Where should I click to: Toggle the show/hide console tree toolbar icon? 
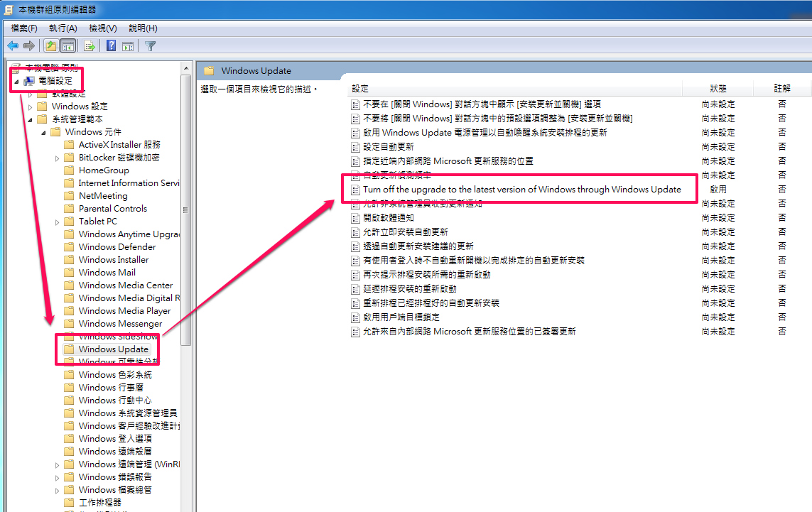tap(67, 46)
